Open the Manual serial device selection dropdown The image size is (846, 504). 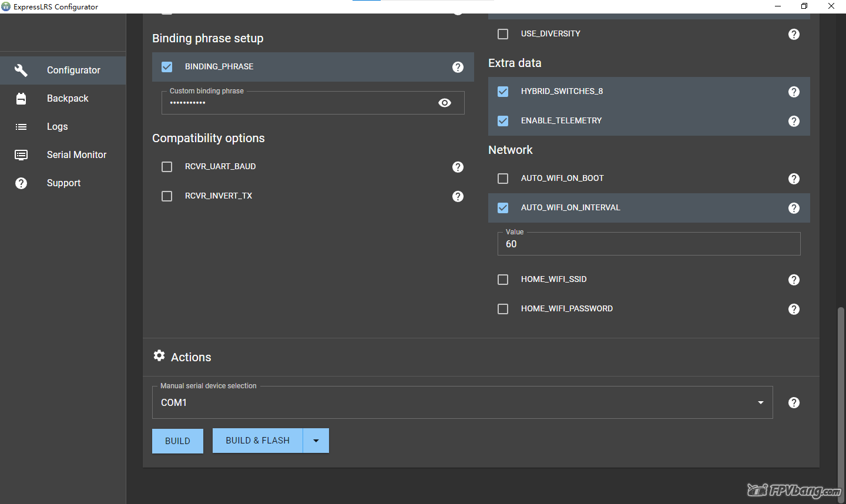coord(462,402)
